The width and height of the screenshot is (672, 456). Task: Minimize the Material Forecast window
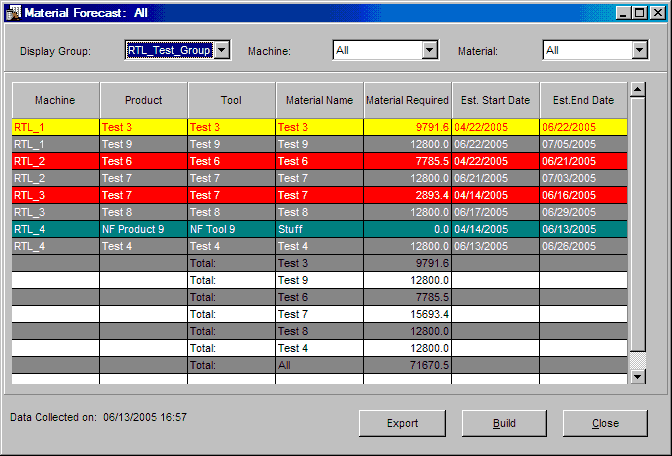coord(623,13)
